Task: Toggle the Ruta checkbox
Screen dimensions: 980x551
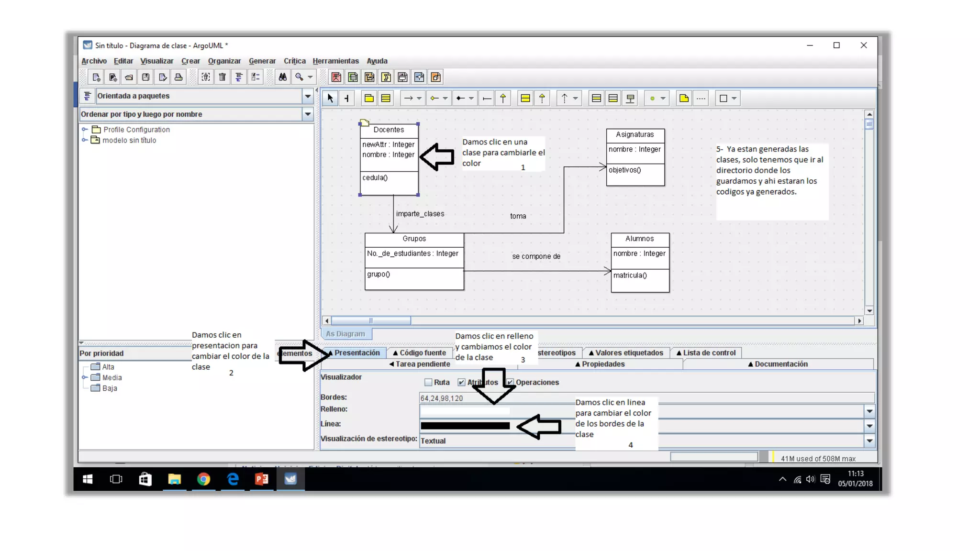Action: 428,382
